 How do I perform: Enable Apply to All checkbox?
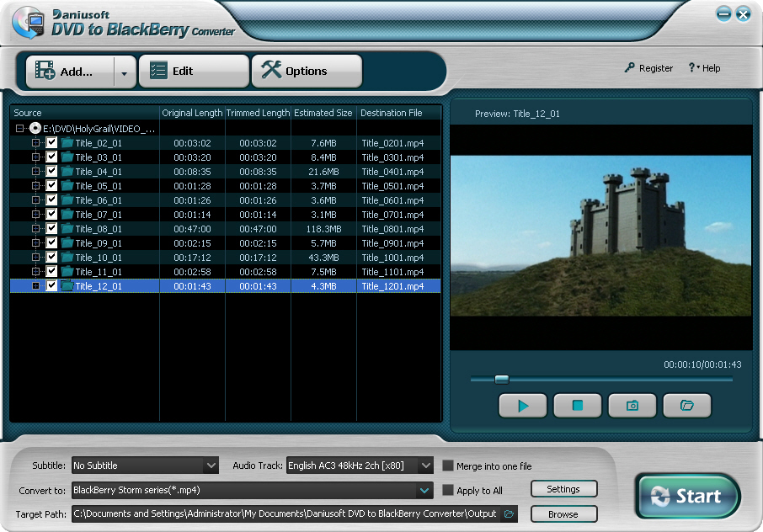tap(448, 490)
